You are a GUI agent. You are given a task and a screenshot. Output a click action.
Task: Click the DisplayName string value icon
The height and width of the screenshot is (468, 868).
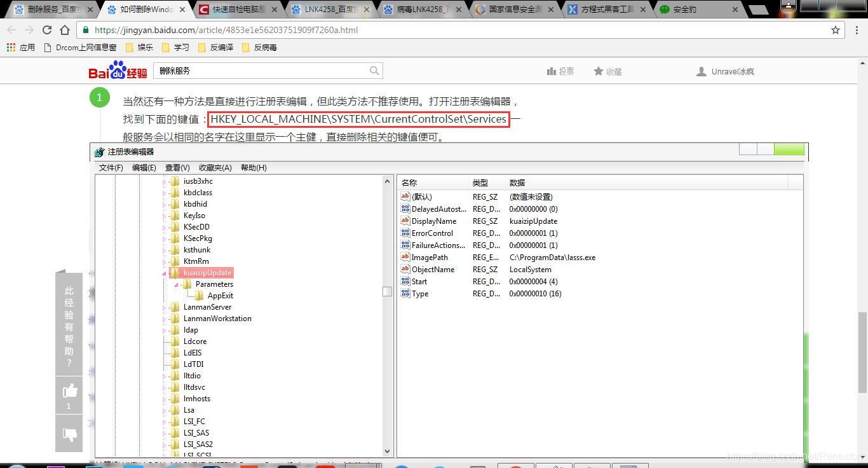(405, 221)
